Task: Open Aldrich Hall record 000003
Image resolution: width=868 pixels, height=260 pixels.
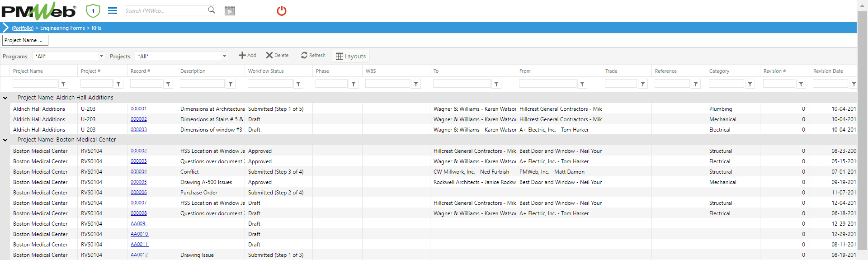Action: [139, 129]
